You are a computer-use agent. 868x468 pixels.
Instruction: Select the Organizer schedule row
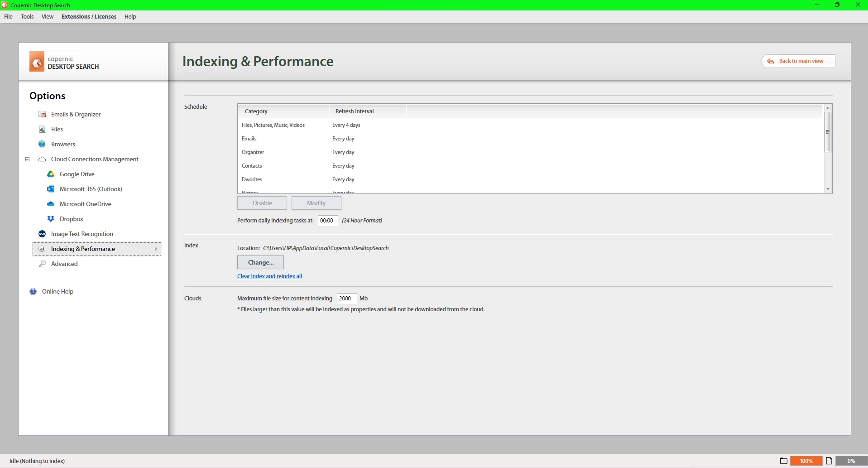(530, 152)
